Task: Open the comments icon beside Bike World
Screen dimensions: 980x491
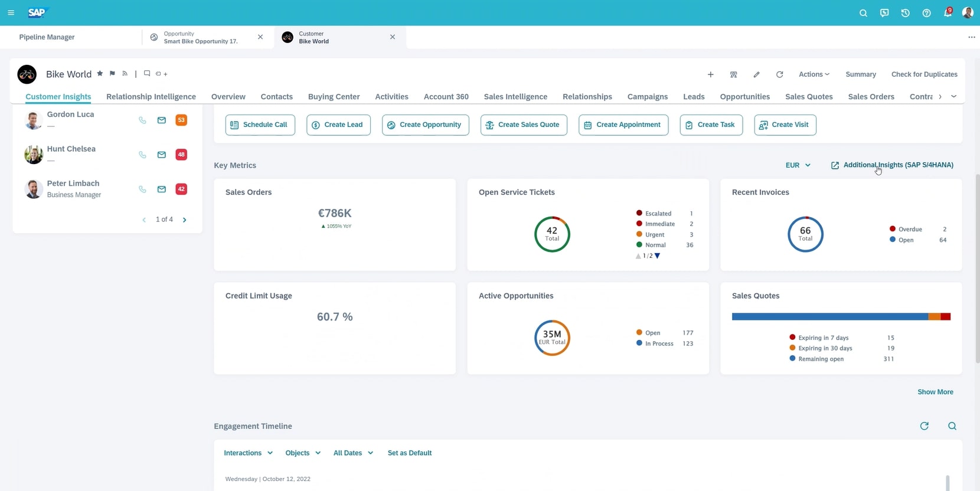Action: 147,74
